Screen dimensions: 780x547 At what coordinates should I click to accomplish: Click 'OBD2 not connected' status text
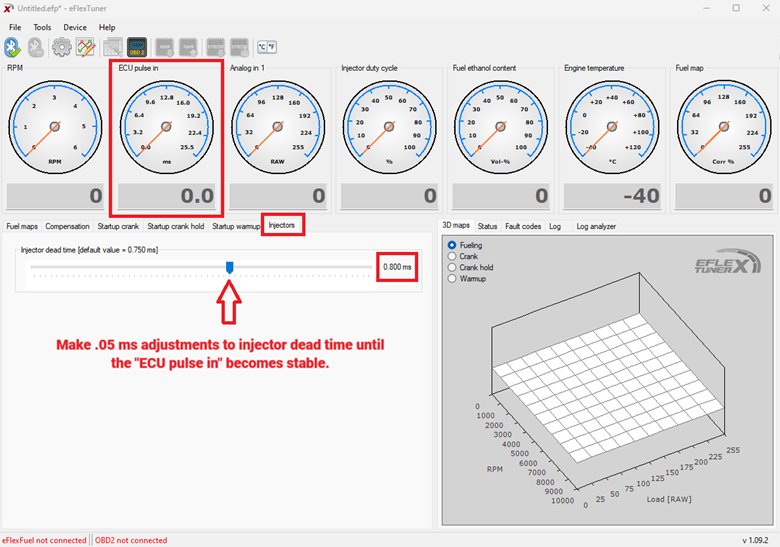(131, 540)
